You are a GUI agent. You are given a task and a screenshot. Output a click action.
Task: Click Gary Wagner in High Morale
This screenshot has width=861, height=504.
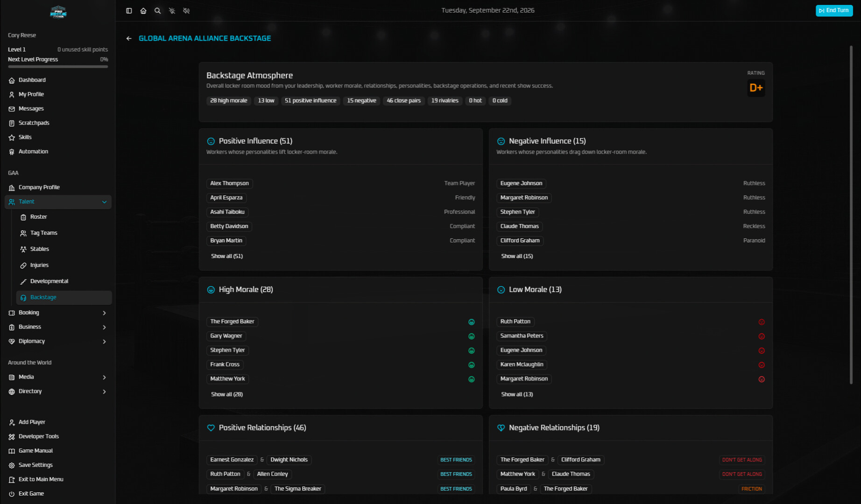226,336
